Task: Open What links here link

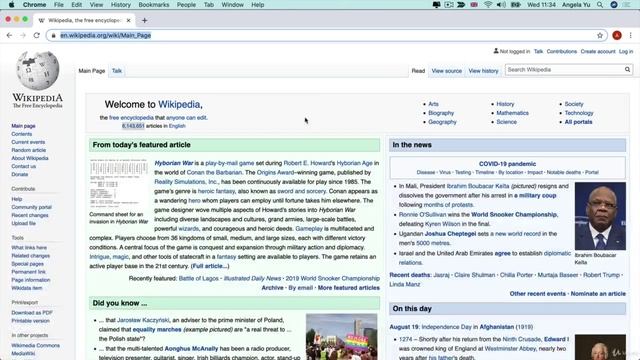Action: [29, 248]
